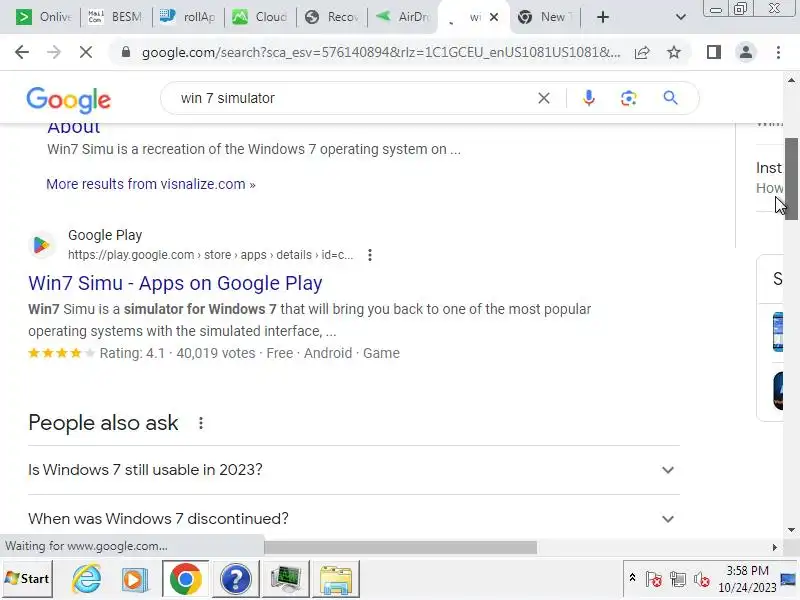Clear the search box text
800x600 pixels.
click(x=544, y=98)
